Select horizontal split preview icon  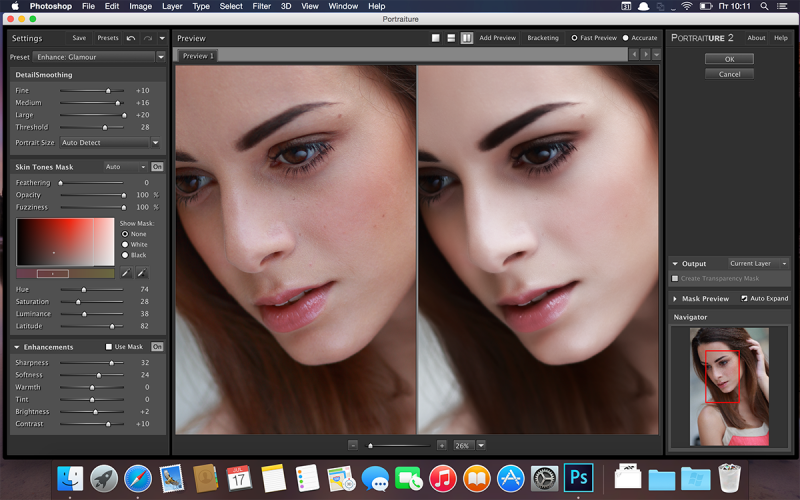click(x=451, y=38)
